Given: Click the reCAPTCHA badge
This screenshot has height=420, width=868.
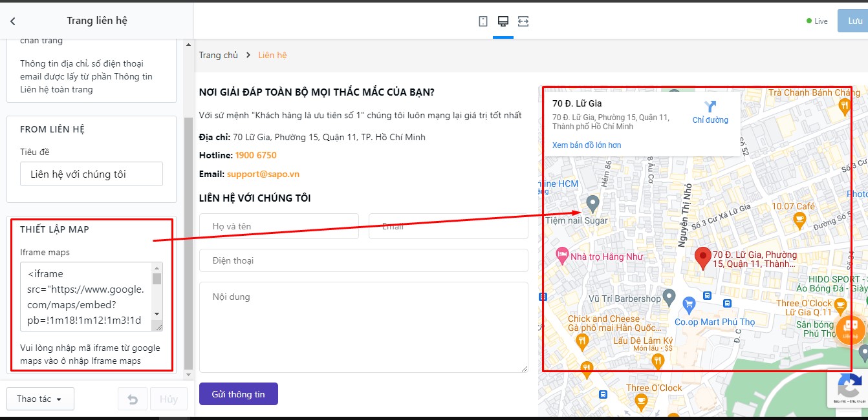Looking at the screenshot, I should click(848, 389).
